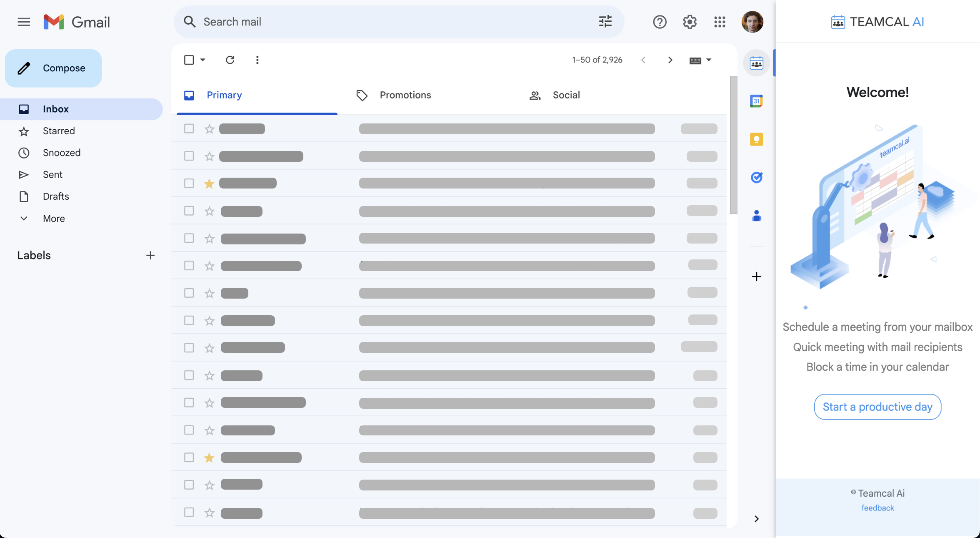980x538 pixels.
Task: Click the Labels heading
Action: click(x=34, y=255)
